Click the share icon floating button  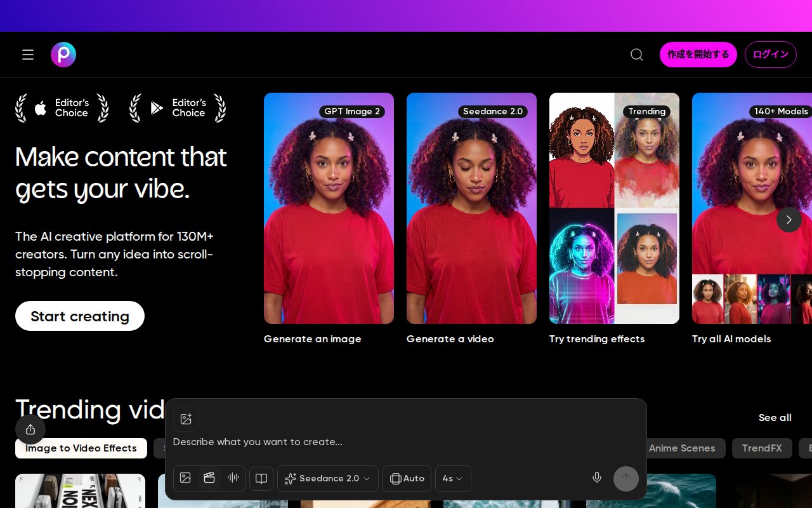tap(30, 430)
